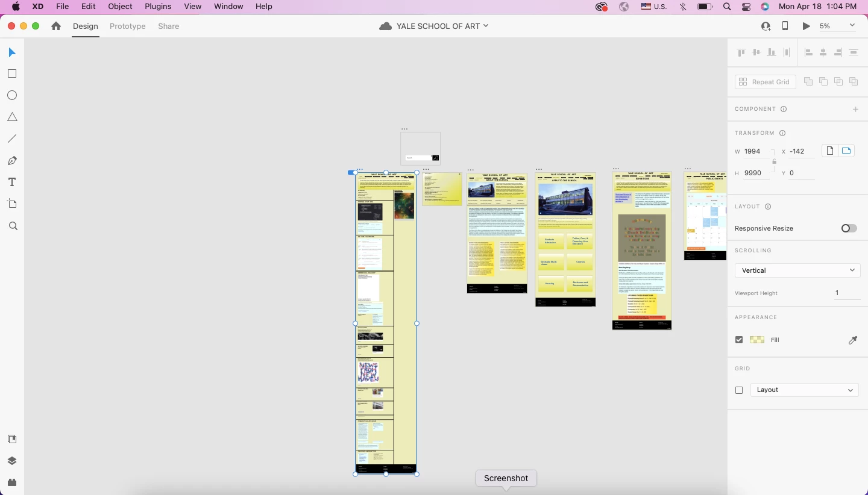Screen dimensions: 868x495
Task: Select the Ellipse tool
Action: click(x=11, y=95)
